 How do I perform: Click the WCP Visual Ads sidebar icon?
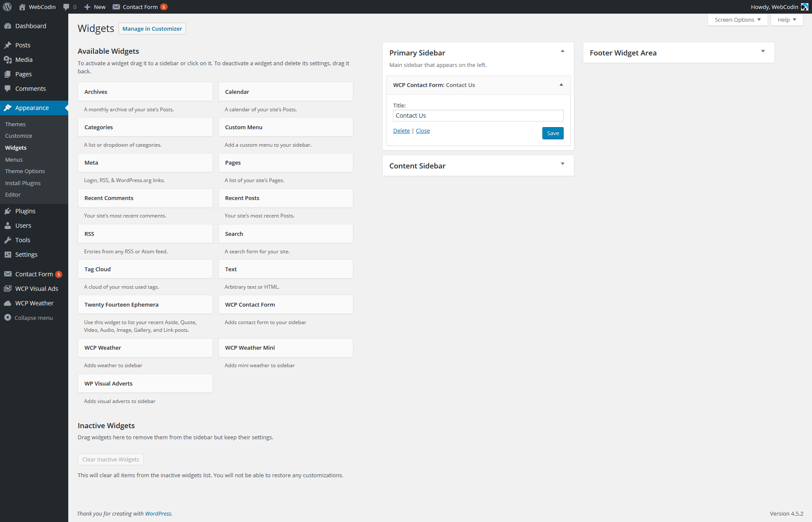click(x=8, y=289)
